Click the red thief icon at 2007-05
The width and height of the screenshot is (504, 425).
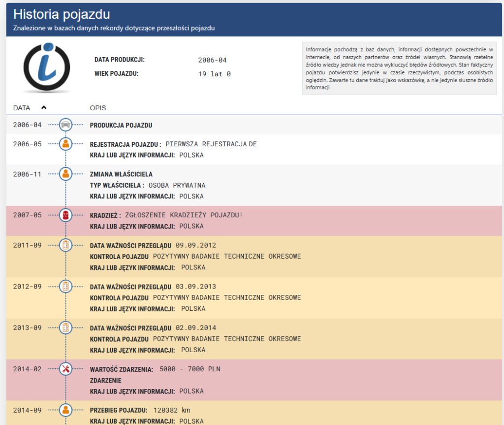tap(65, 215)
